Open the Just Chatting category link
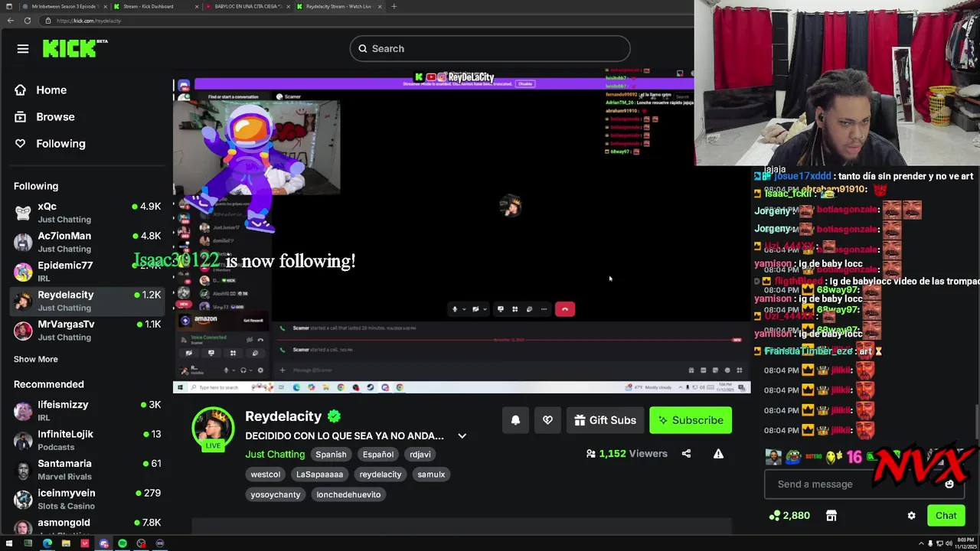The image size is (980, 551). pyautogui.click(x=275, y=455)
